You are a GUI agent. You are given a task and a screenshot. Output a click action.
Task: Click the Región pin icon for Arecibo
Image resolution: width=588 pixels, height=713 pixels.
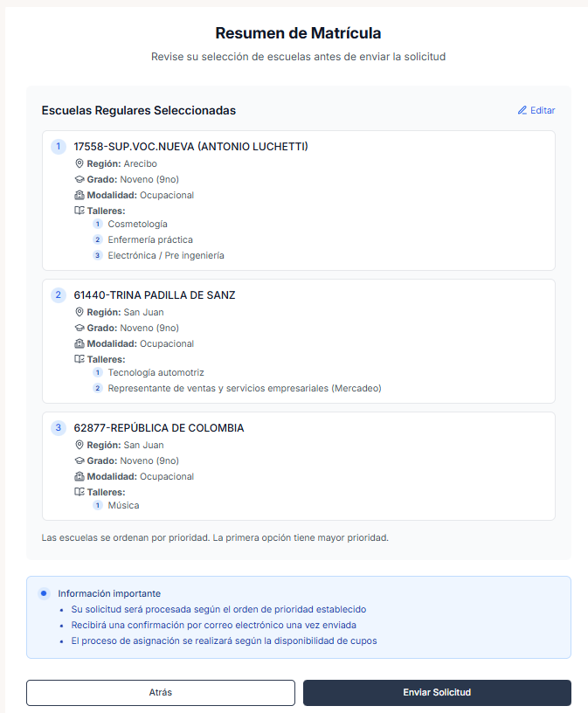click(x=80, y=163)
